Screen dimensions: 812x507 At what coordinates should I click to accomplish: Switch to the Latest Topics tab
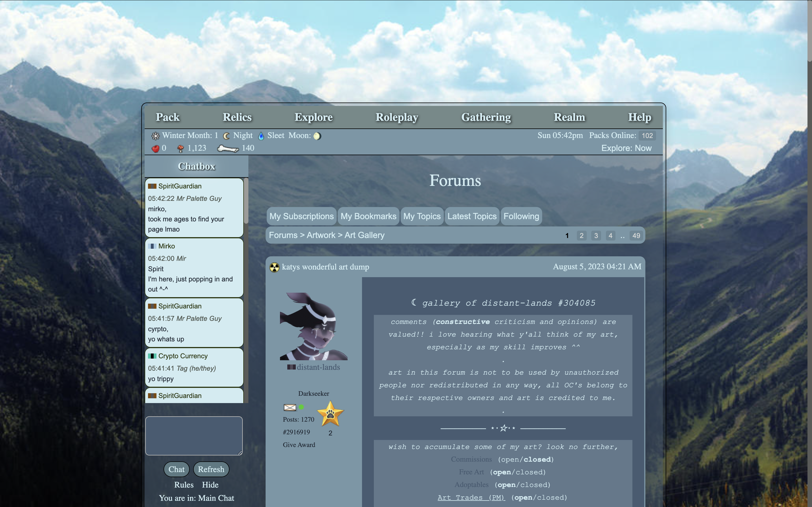tap(472, 216)
